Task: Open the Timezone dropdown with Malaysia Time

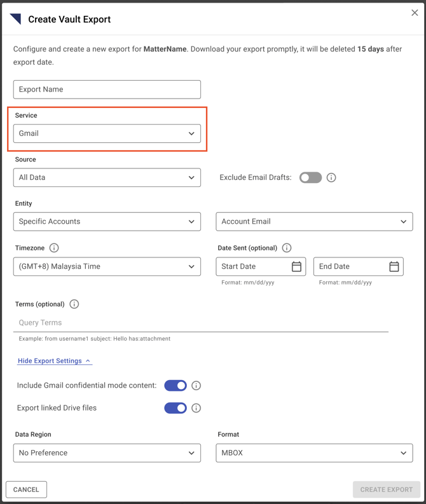Action: (x=107, y=266)
